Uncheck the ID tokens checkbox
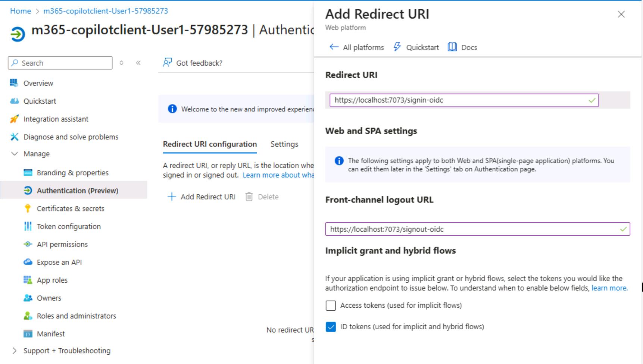Image resolution: width=643 pixels, height=364 pixels. [331, 327]
